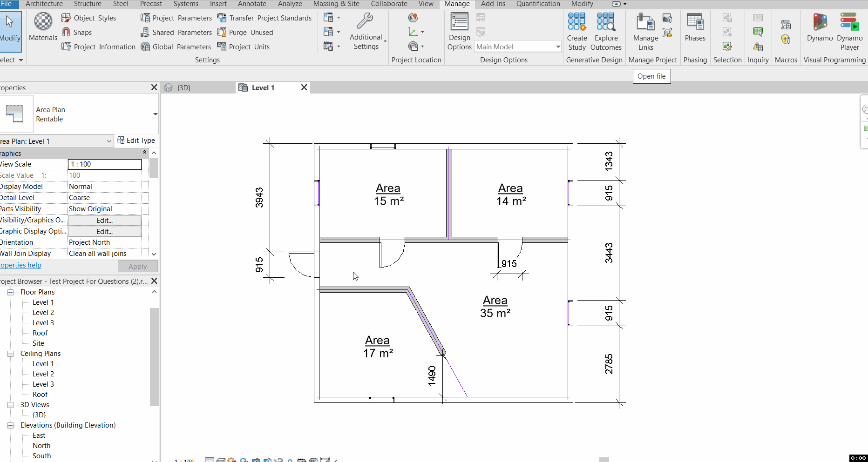Click Transfer Project Standards
Screen dimensions: 868x462
[x=264, y=18]
